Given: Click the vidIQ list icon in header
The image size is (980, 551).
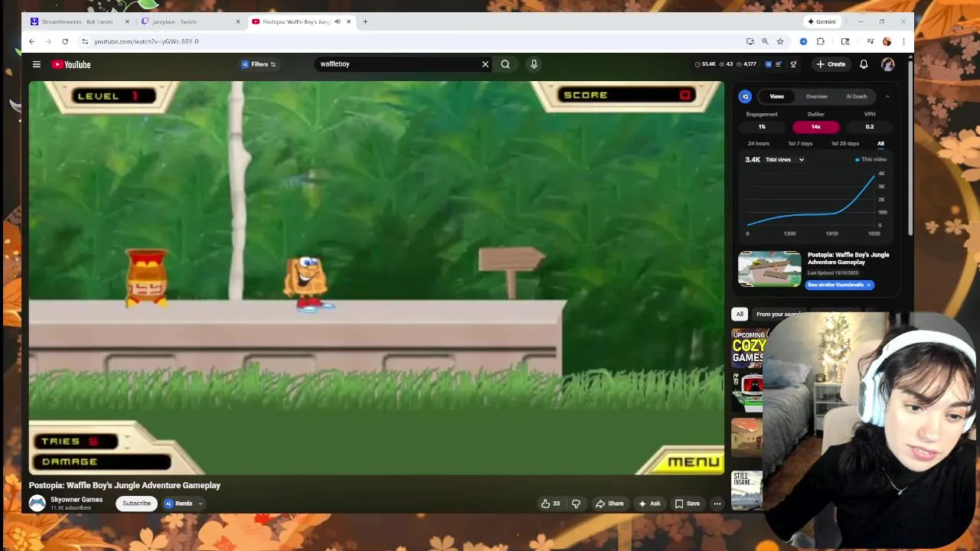Looking at the screenshot, I should tap(779, 64).
